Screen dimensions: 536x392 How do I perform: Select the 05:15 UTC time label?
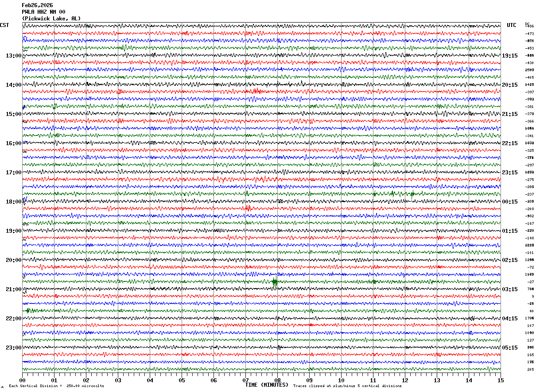510,348
